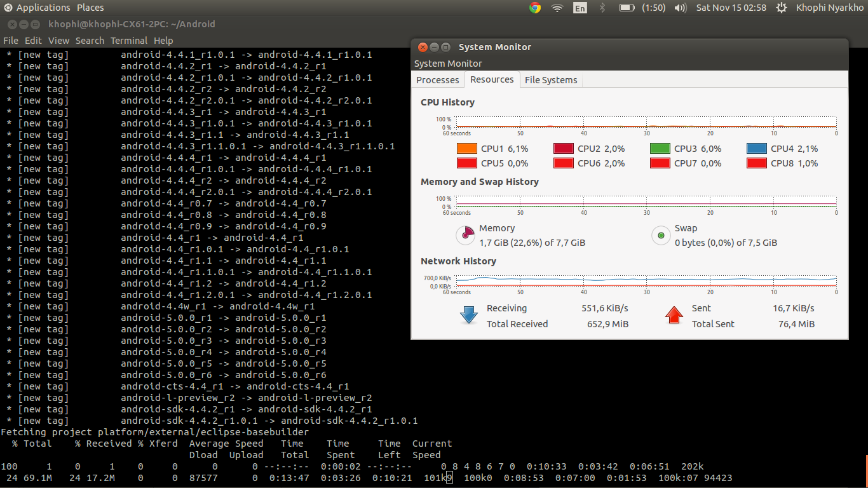Click the red Sent arrow icon
This screenshot has width=868, height=488.
[674, 315]
